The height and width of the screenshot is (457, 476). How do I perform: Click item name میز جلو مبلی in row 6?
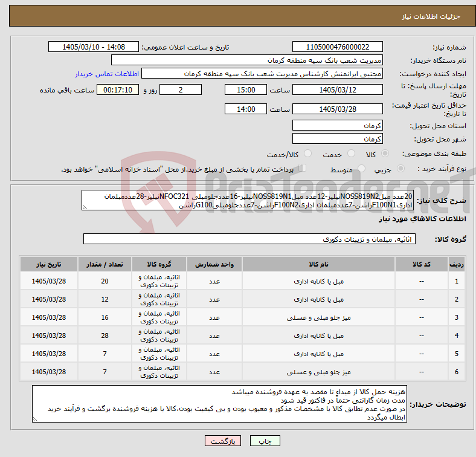tap(318, 372)
